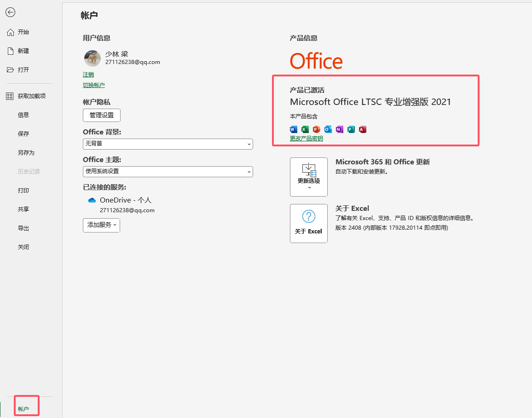Screen dimensions: 532x418
Task: Click the OneDrive cloud icon
Action: click(x=92, y=200)
